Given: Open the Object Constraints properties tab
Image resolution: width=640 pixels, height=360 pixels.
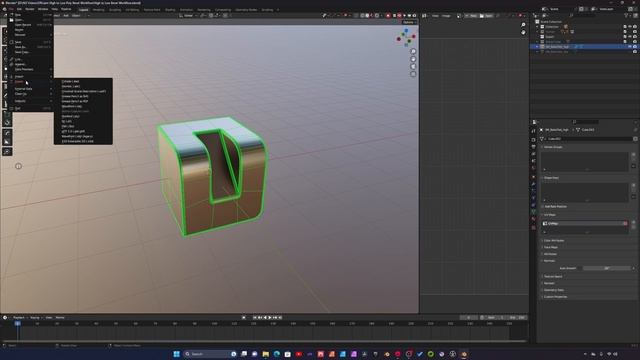Looking at the screenshot, I should coord(533,205).
